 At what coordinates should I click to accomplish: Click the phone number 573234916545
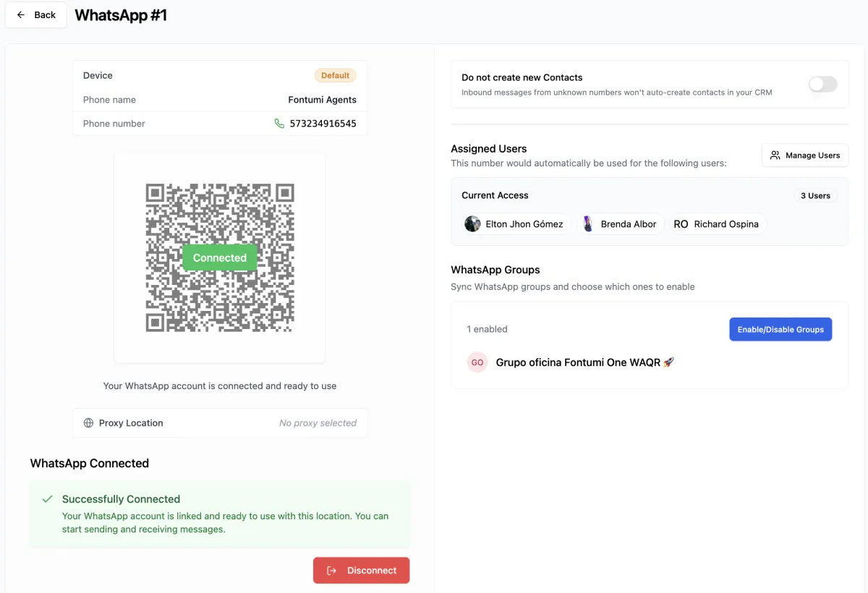click(x=323, y=124)
